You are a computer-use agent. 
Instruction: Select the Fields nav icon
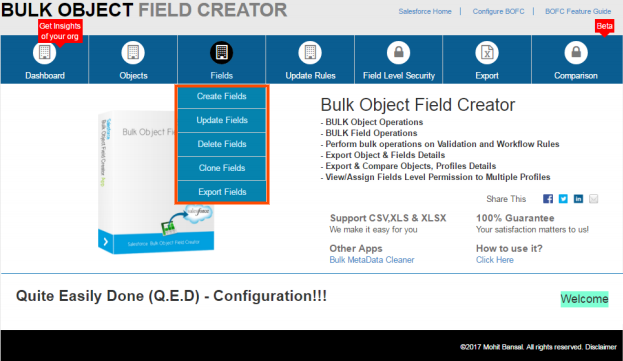pos(222,52)
